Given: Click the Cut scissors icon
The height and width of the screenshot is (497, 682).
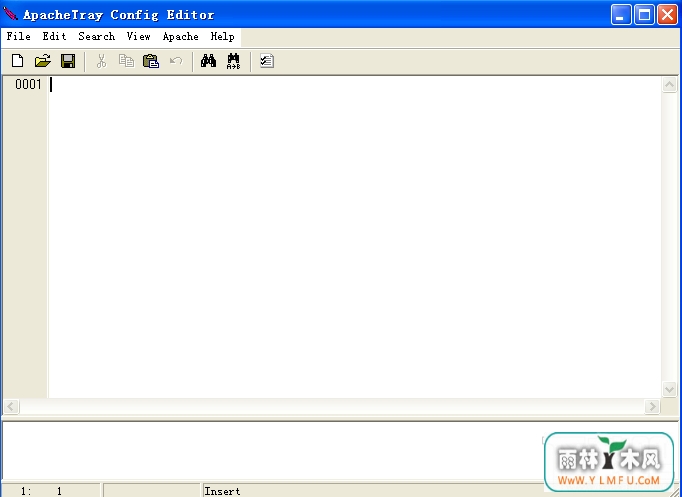Looking at the screenshot, I should click(x=101, y=61).
